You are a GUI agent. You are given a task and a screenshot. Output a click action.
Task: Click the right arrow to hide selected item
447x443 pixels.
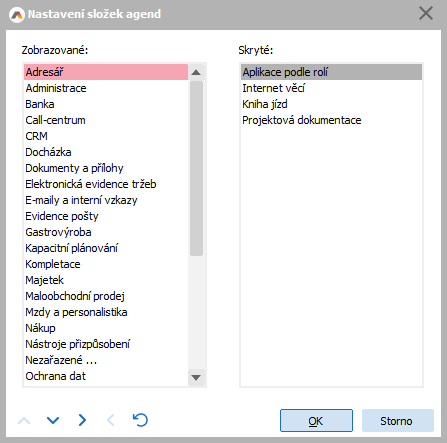(x=82, y=420)
